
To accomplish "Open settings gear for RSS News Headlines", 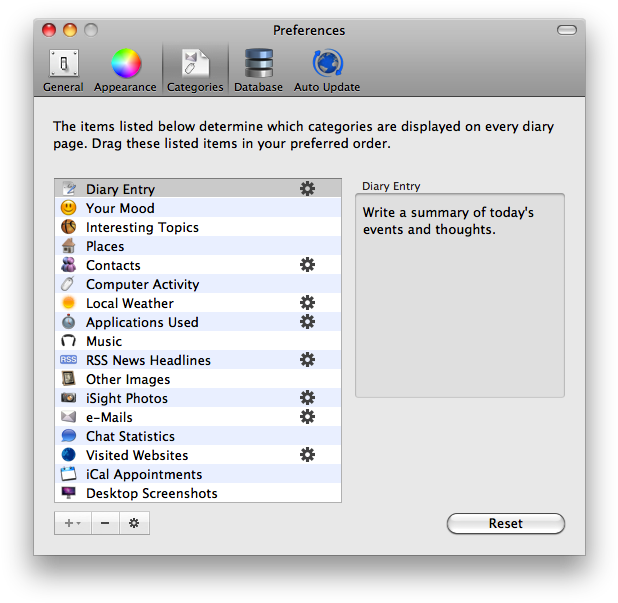I will [x=307, y=360].
